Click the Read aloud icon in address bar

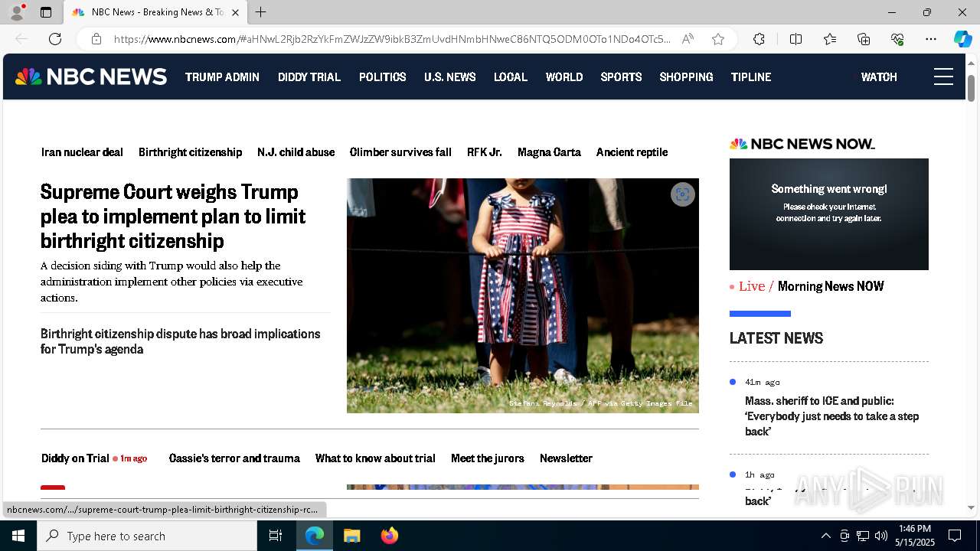click(x=688, y=39)
